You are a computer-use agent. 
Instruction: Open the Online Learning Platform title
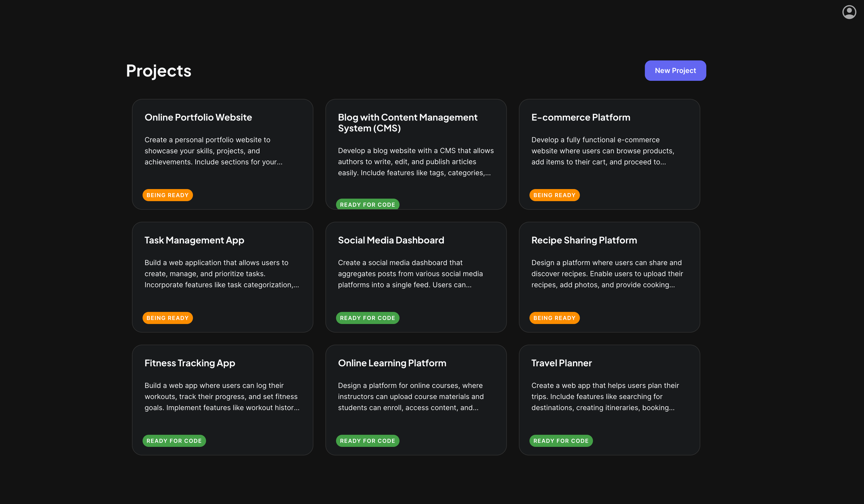(x=392, y=363)
